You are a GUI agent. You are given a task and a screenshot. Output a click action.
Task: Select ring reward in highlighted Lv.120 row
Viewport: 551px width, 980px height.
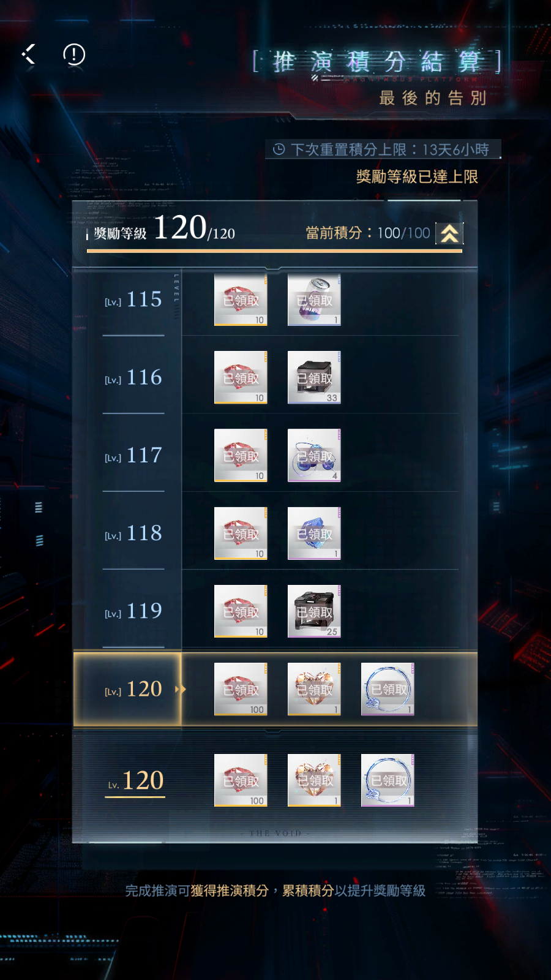click(x=388, y=689)
